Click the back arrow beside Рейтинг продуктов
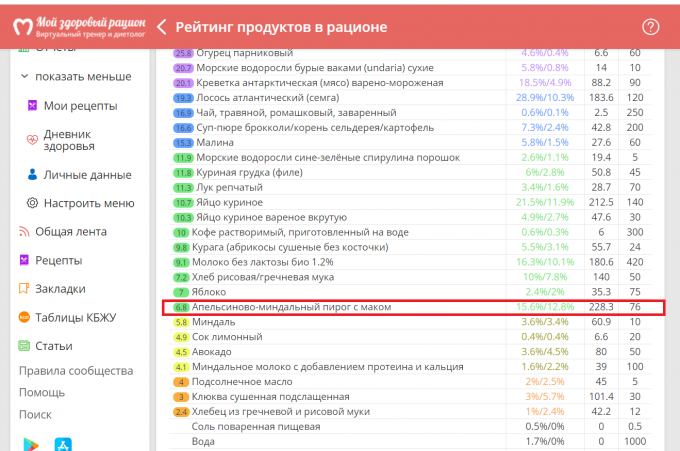This screenshot has width=680, height=451. [161, 27]
